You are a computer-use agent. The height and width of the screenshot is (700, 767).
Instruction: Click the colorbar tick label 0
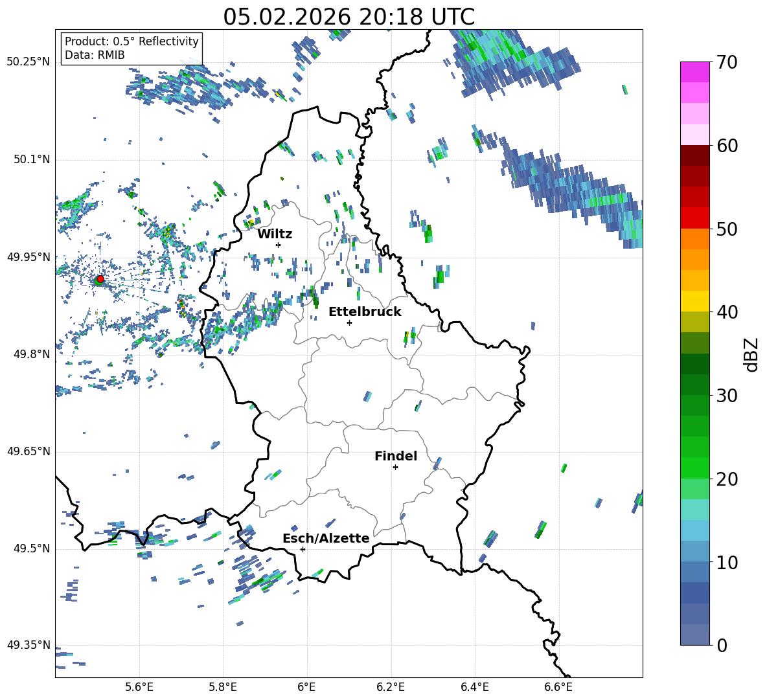(721, 646)
